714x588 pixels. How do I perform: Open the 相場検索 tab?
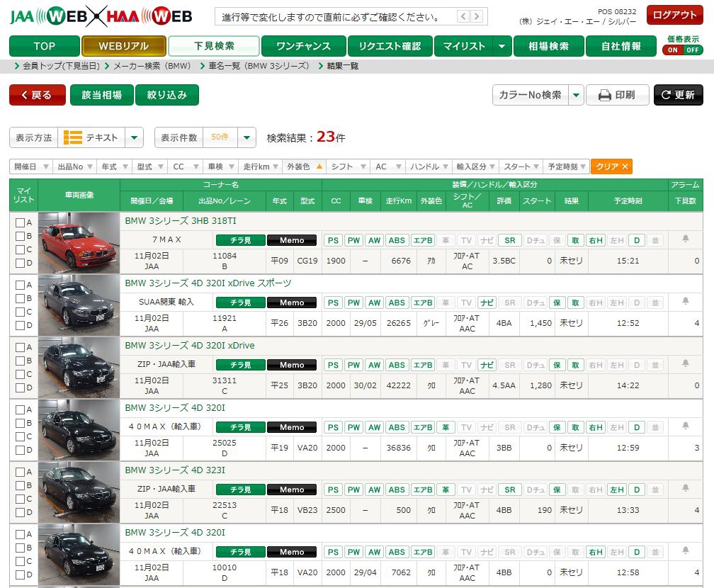coord(549,46)
